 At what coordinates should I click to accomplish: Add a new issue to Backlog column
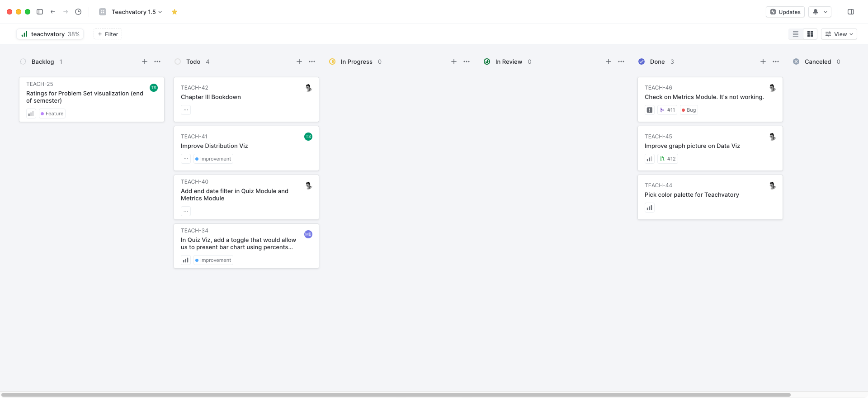click(145, 62)
